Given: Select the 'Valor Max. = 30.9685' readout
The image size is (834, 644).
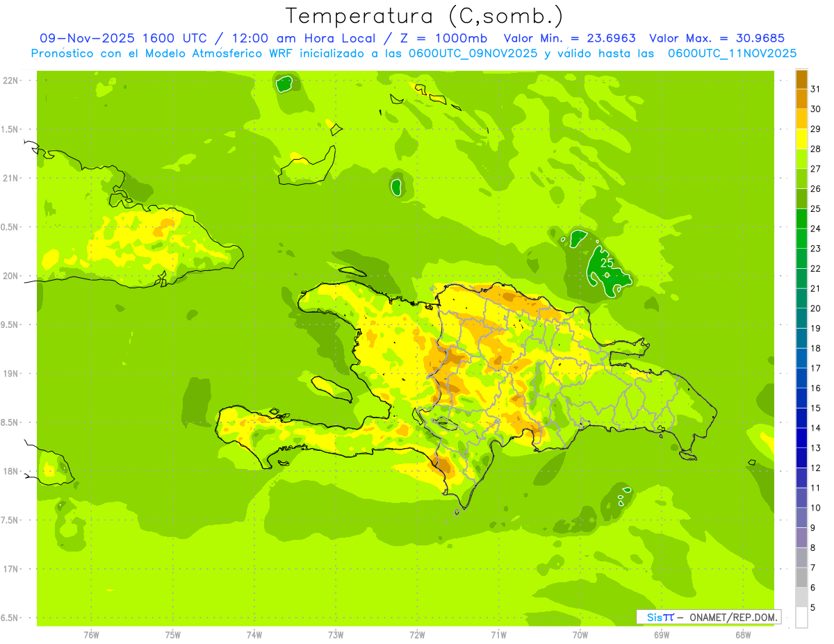Looking at the screenshot, I should point(717,38).
